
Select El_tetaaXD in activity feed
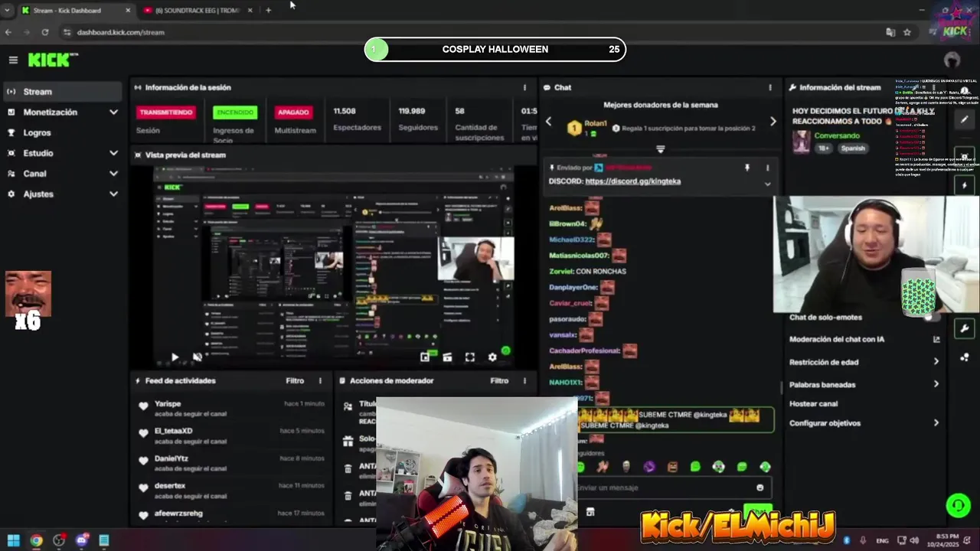coord(173,431)
